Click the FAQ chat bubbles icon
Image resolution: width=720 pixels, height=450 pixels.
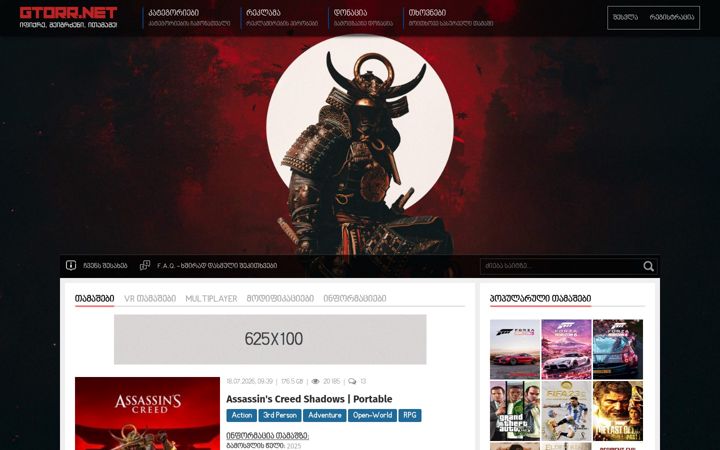click(x=145, y=265)
